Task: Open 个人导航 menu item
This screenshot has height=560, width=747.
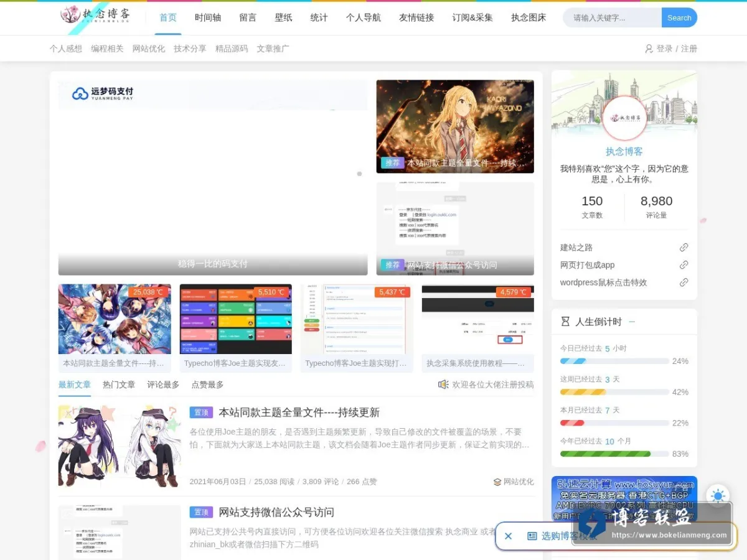Action: pyautogui.click(x=364, y=17)
